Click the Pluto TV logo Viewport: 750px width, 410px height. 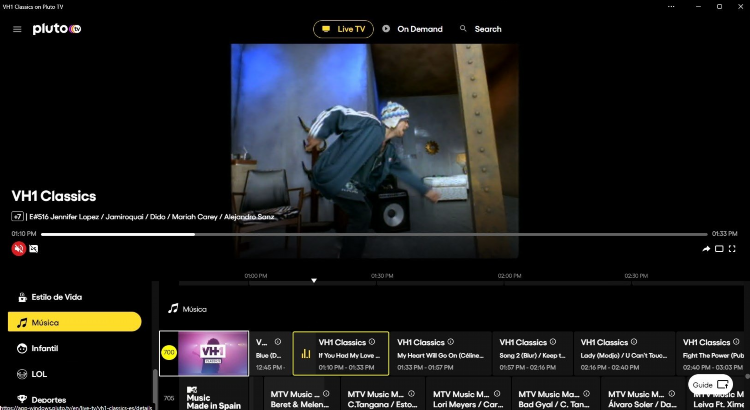coord(57,29)
